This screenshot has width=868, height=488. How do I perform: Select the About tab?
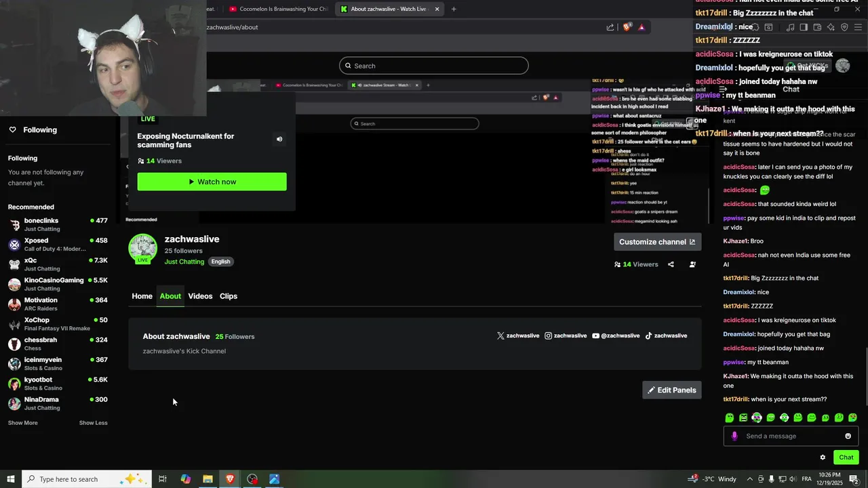point(170,296)
